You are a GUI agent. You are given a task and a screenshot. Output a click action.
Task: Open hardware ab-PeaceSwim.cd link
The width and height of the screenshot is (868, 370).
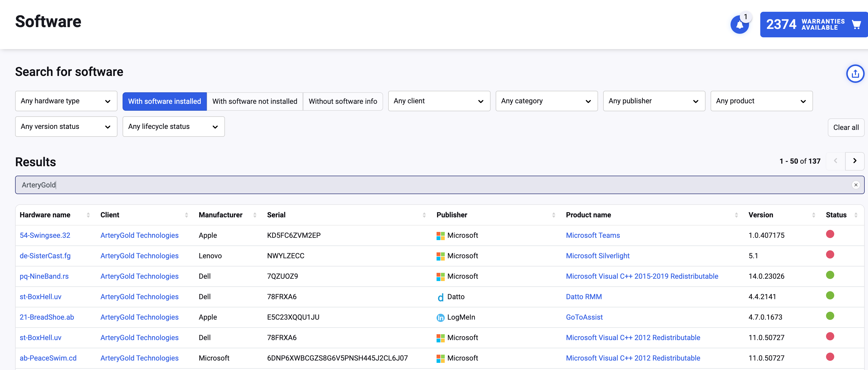point(48,358)
